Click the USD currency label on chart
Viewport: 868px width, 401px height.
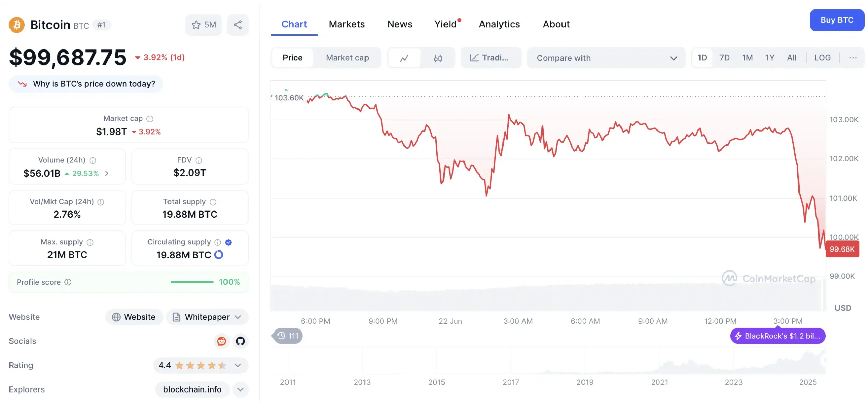click(843, 308)
